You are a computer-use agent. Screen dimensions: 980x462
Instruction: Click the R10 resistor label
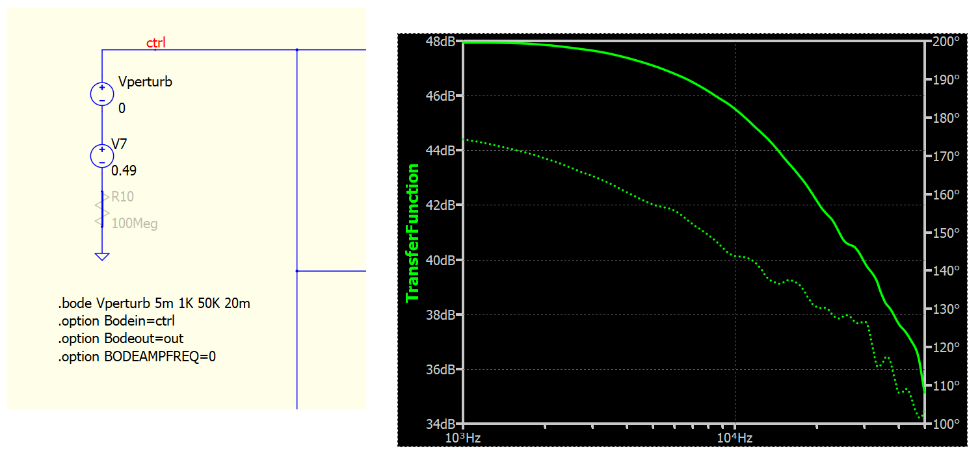point(123,197)
